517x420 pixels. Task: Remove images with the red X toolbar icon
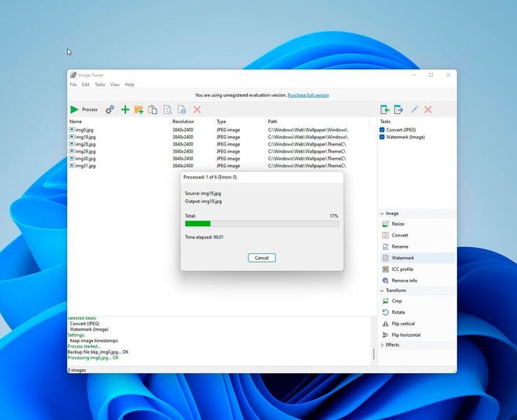click(x=197, y=109)
